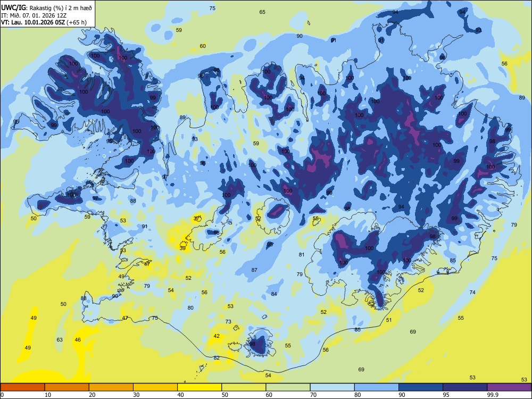Click the '40' legend tick label
The image size is (532, 399).
180,395
